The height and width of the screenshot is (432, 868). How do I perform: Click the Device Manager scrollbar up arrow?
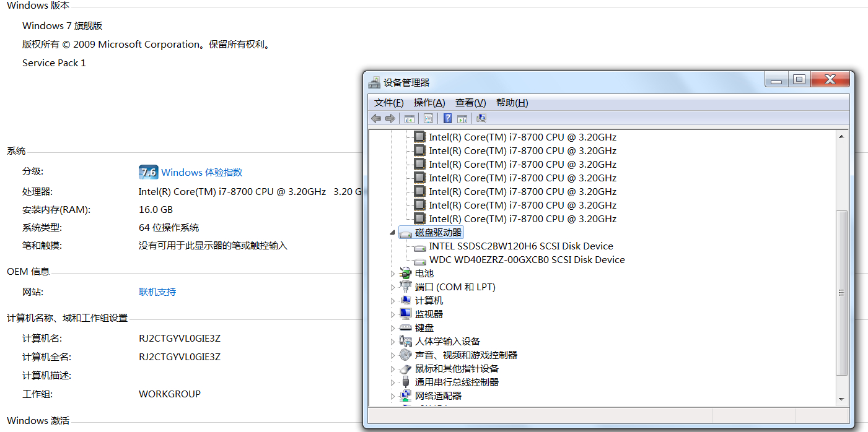tap(841, 137)
